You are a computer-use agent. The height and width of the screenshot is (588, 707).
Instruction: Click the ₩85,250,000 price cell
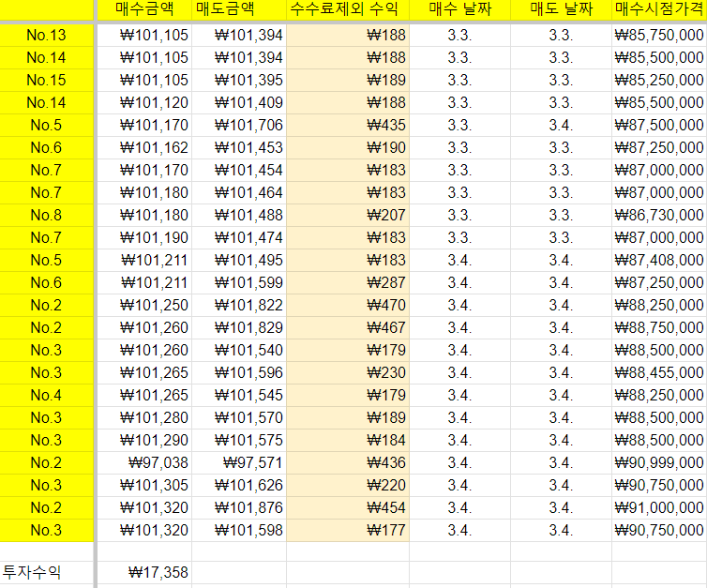(x=659, y=81)
